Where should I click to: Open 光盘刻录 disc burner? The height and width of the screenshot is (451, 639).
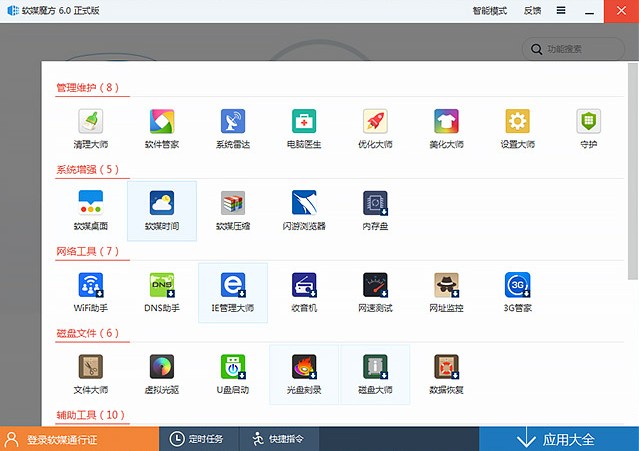(x=304, y=374)
